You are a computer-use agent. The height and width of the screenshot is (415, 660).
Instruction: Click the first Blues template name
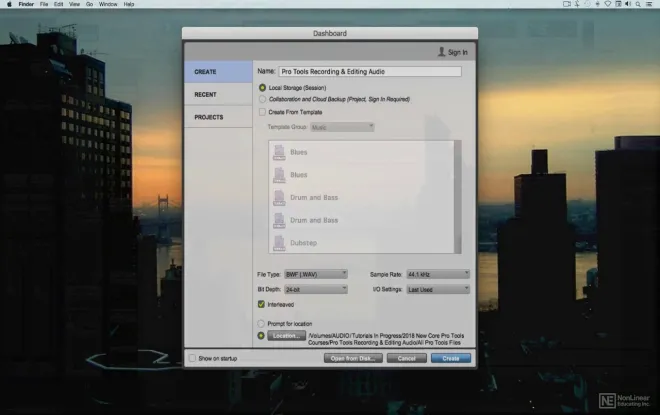(x=298, y=152)
